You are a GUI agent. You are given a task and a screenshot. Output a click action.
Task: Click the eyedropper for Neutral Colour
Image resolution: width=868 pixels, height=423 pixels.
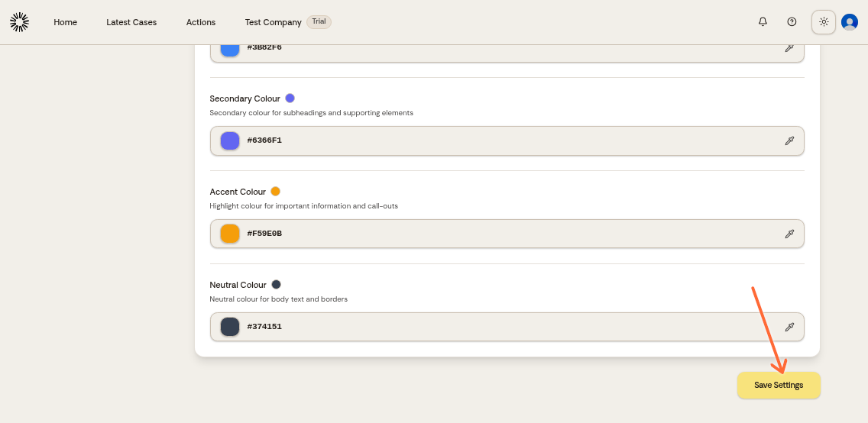pos(789,327)
